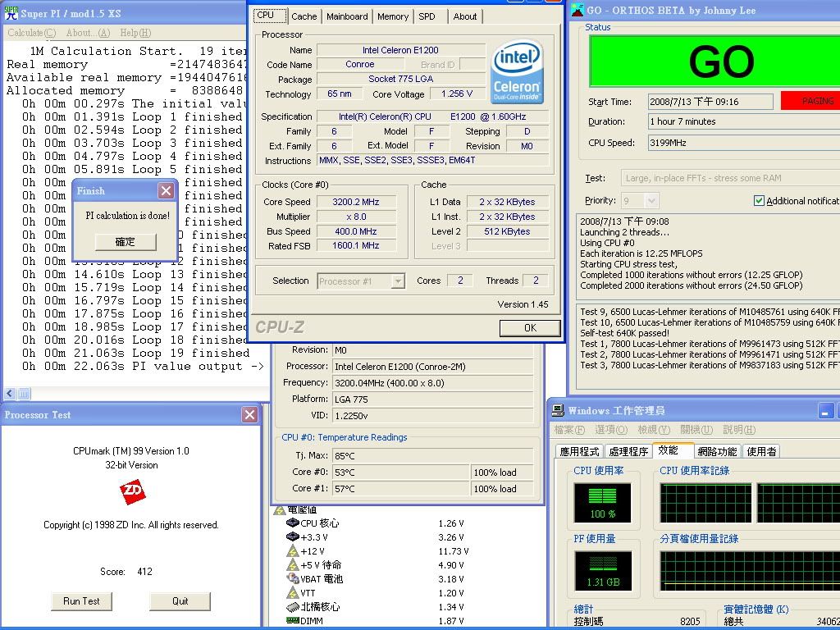Image resolution: width=840 pixels, height=630 pixels.
Task: Open the 關閉 menu in Task Manager
Action: pos(696,430)
